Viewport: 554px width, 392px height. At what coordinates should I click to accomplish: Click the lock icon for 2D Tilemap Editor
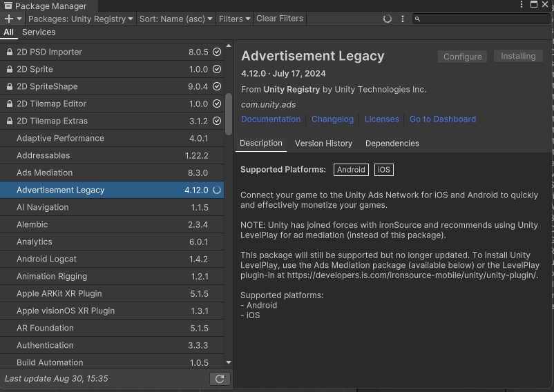[10, 104]
